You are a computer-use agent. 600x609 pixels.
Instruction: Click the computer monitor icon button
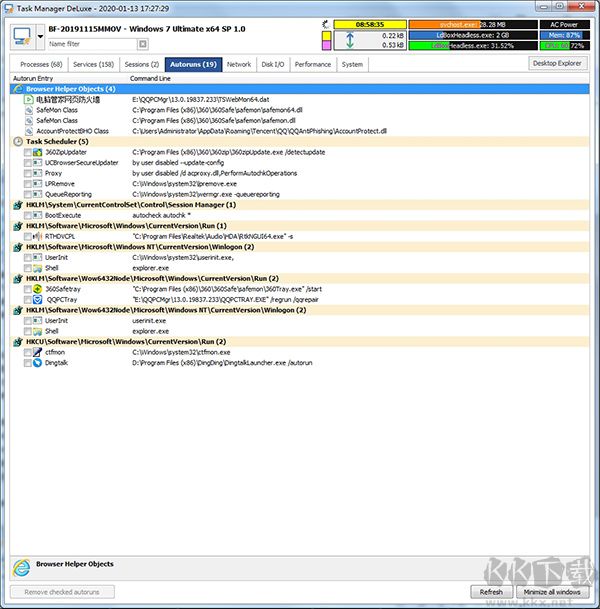point(23,37)
